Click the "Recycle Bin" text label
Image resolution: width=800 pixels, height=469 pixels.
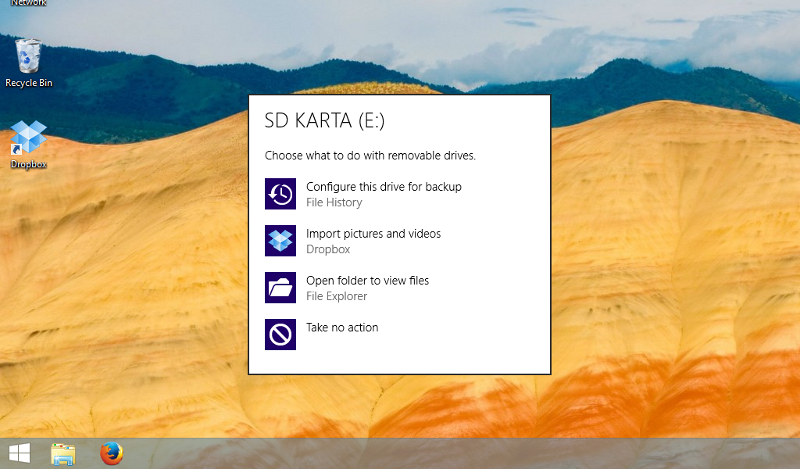28,83
